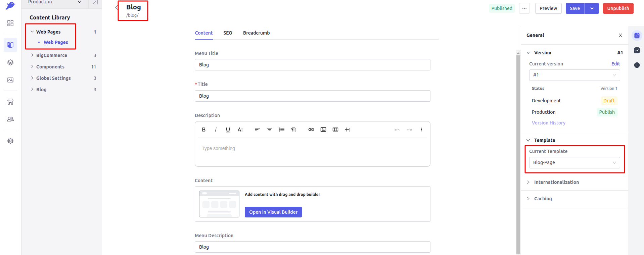Select the Web Pages child item
This screenshot has height=255, width=644.
tap(56, 42)
